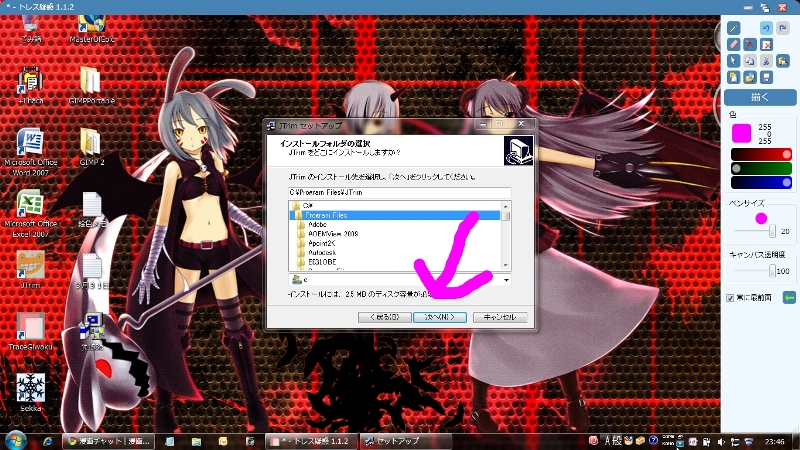This screenshot has height=450, width=800.
Task: Select the C:\ root folder row
Action: point(394,206)
